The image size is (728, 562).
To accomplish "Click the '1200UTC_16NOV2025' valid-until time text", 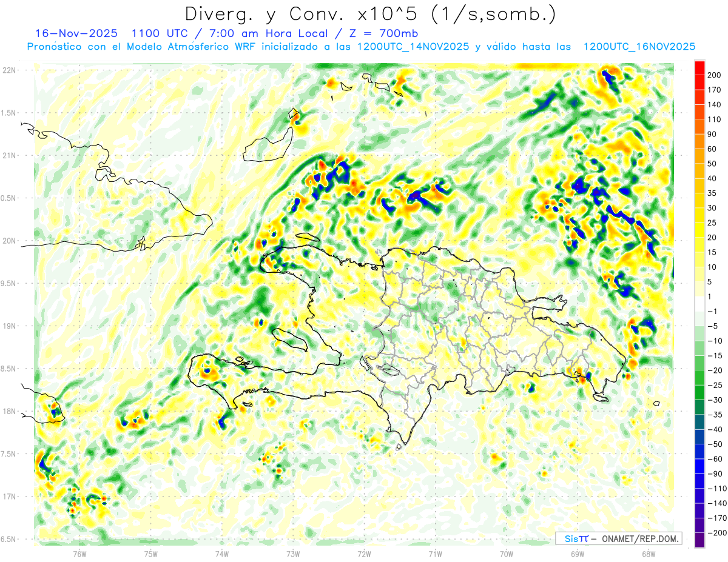I will pyautogui.click(x=639, y=47).
